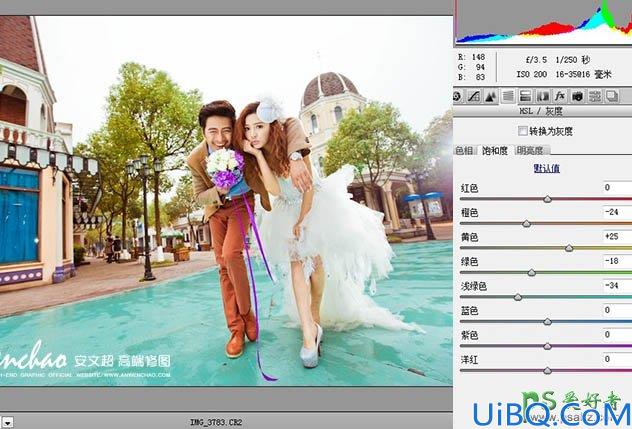The width and height of the screenshot is (632, 429).
Task: Click the 1/250 秒 shutter speed text
Action: pos(573,60)
